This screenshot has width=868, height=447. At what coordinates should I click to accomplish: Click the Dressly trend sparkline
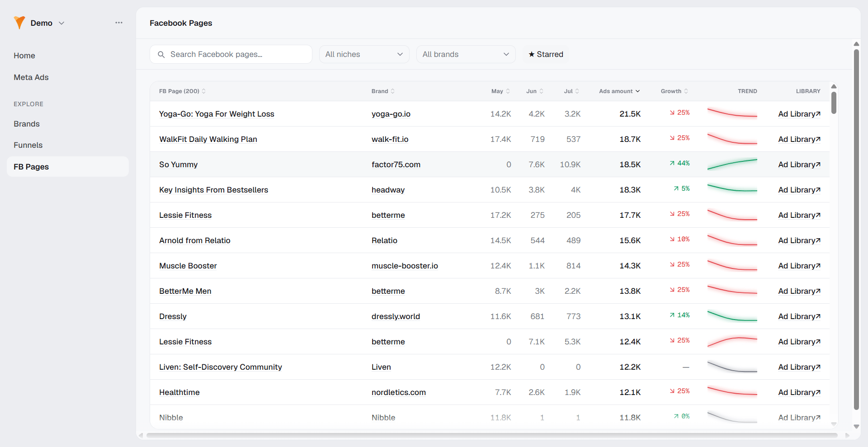point(732,316)
